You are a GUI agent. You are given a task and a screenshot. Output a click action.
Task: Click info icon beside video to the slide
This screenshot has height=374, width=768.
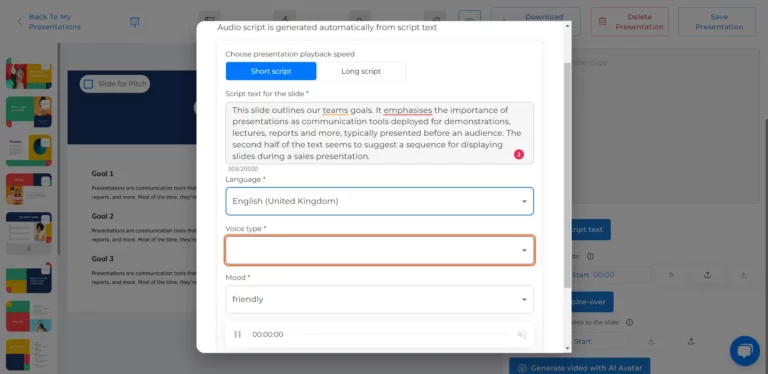point(629,322)
